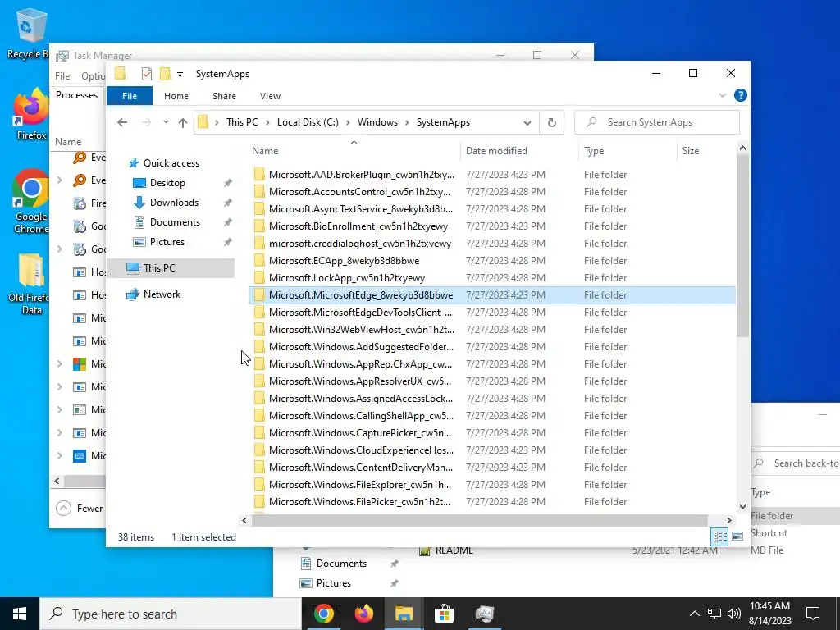Open Processes tab in Task Manager

[76, 95]
